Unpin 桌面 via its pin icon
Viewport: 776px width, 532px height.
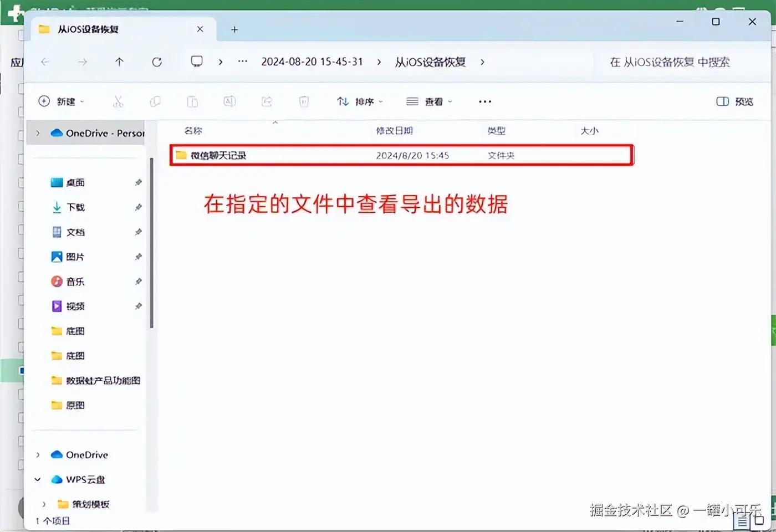(138, 182)
